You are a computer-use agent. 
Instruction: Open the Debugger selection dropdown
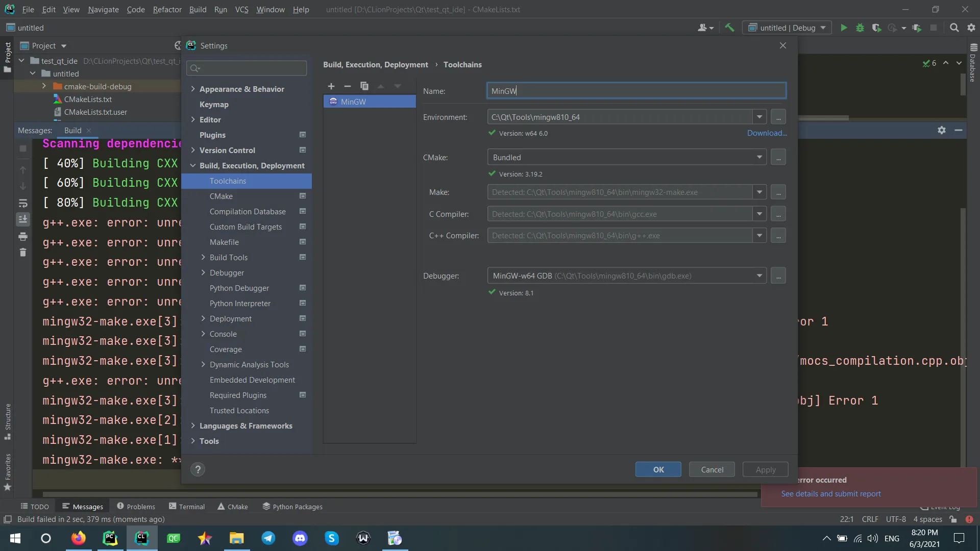[759, 276]
